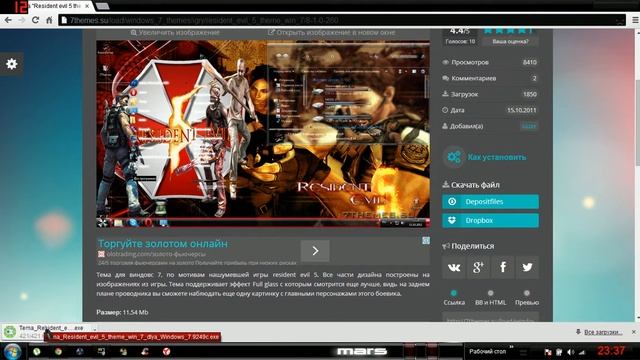Viewport: 640px width, 360px height.
Task: Expand the download item's options arrow
Action: pyautogui.click(x=95, y=329)
